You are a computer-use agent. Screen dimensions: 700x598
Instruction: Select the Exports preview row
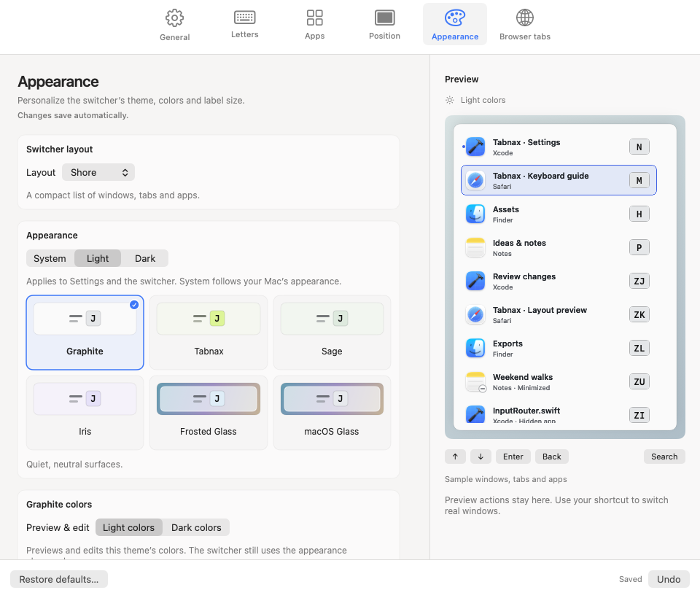tap(559, 348)
